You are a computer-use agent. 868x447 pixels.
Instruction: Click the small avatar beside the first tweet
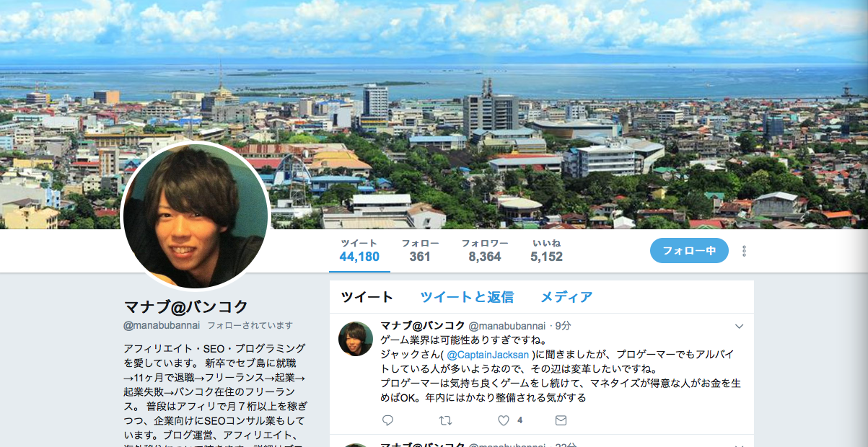pyautogui.click(x=356, y=339)
